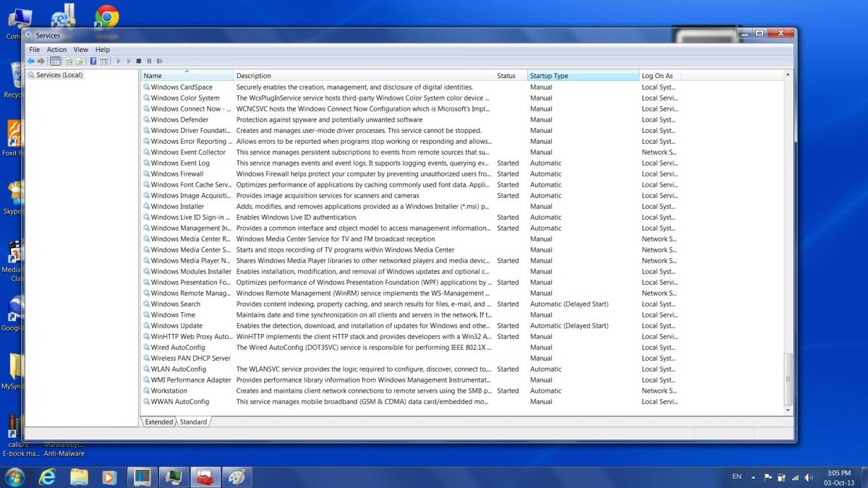Click the Forward arrow in Services toolbar
The width and height of the screenshot is (868, 488).
pyautogui.click(x=41, y=61)
